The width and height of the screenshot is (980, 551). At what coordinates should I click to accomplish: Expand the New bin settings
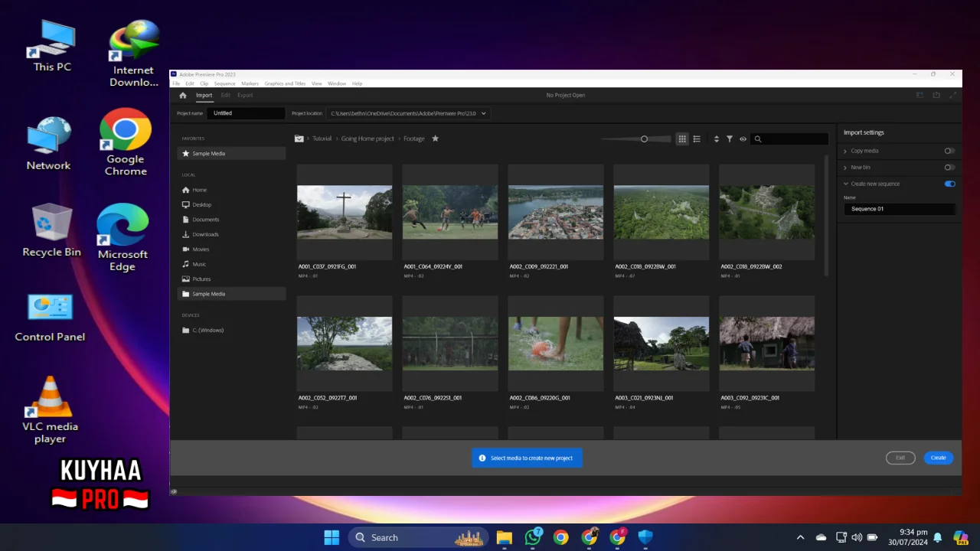846,167
